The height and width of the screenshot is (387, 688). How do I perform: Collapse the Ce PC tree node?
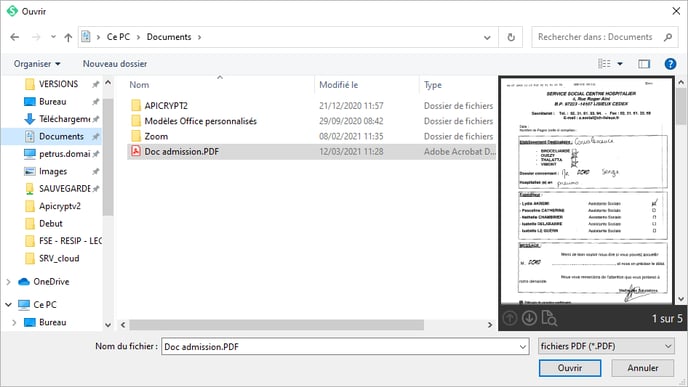[x=8, y=305]
